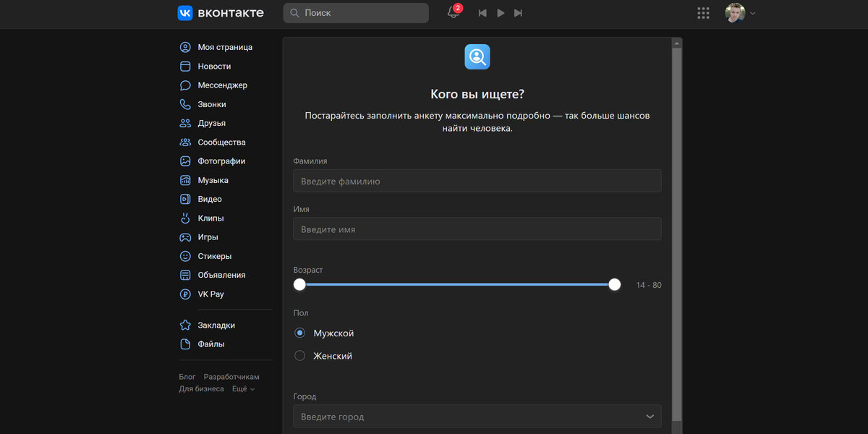Screen dimensions: 868x434
Task: Open the Разработчикам footer link
Action: pyautogui.click(x=231, y=377)
